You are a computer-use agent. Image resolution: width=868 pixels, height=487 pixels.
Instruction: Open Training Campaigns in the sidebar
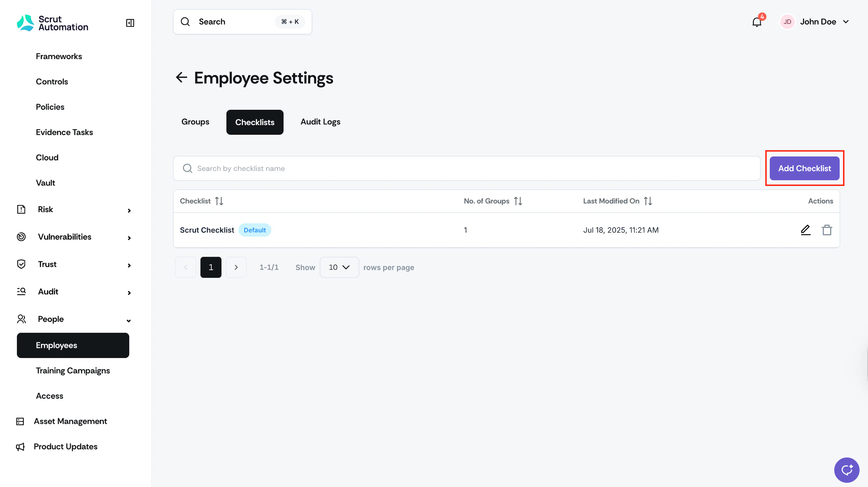73,370
